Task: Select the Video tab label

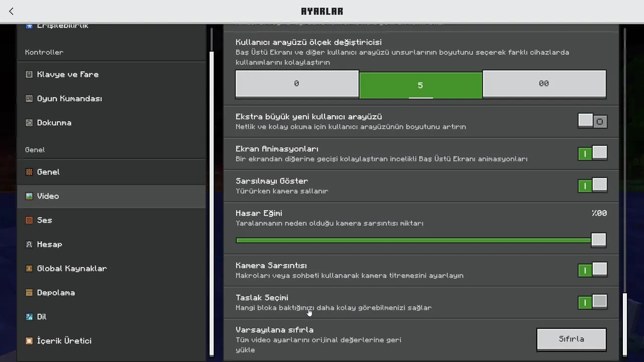Action: point(48,196)
